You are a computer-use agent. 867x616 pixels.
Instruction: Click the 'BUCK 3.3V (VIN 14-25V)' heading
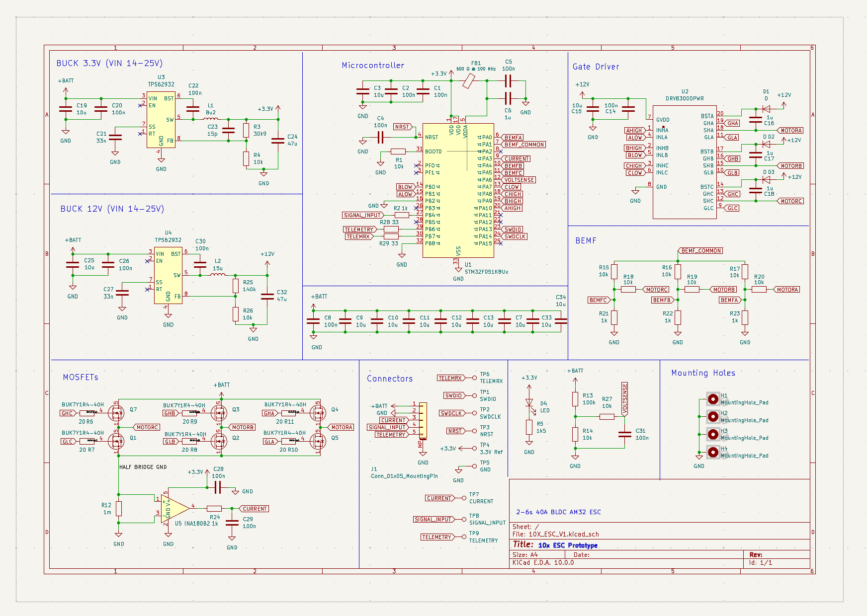109,63
